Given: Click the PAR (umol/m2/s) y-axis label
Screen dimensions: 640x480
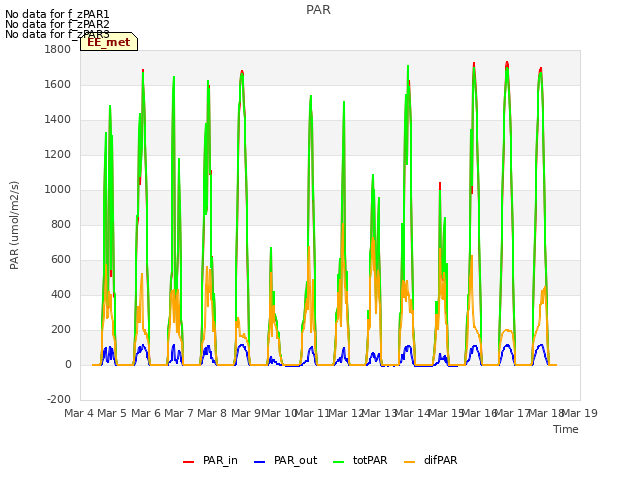Looking at the screenshot, I should (14, 225).
